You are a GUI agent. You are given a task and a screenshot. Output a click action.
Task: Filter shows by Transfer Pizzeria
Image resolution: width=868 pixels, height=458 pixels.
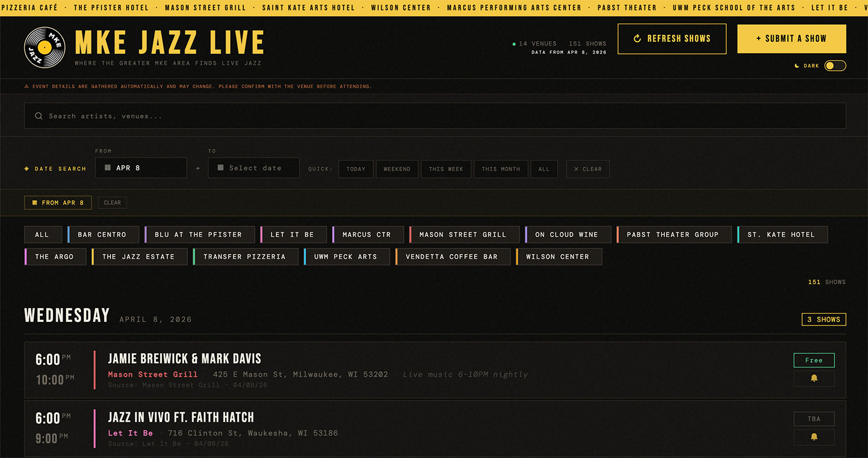(x=246, y=257)
